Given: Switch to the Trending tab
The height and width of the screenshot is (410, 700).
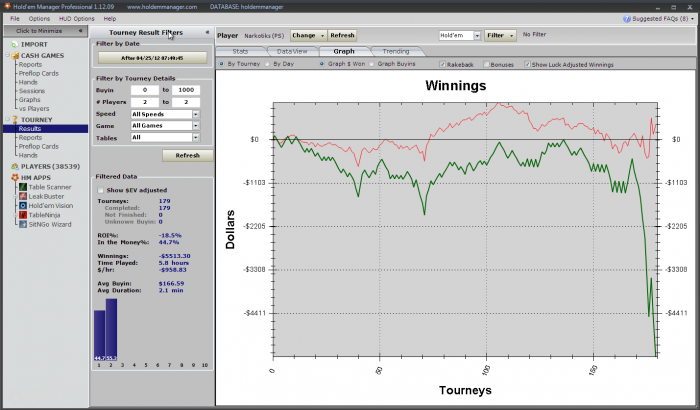Looking at the screenshot, I should (396, 51).
